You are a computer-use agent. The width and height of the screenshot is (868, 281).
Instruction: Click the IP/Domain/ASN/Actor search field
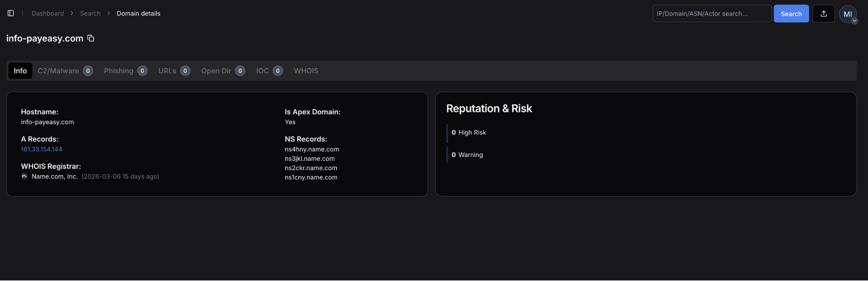click(x=711, y=13)
